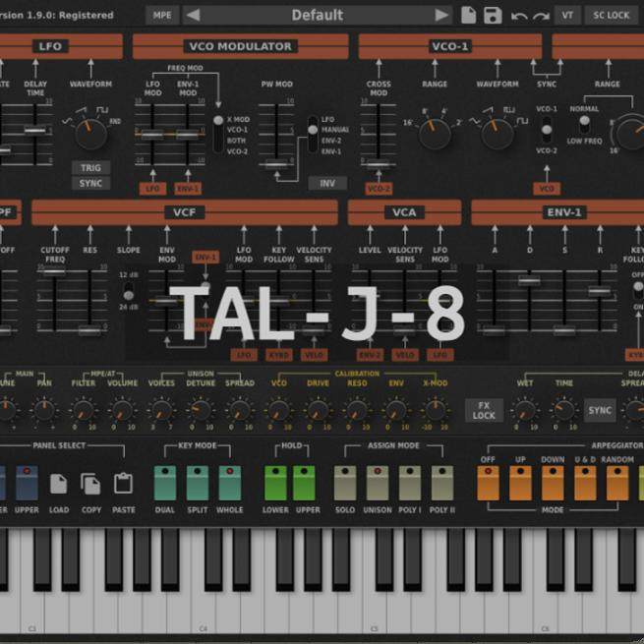
Task: Toggle the MPE button
Action: [162, 15]
